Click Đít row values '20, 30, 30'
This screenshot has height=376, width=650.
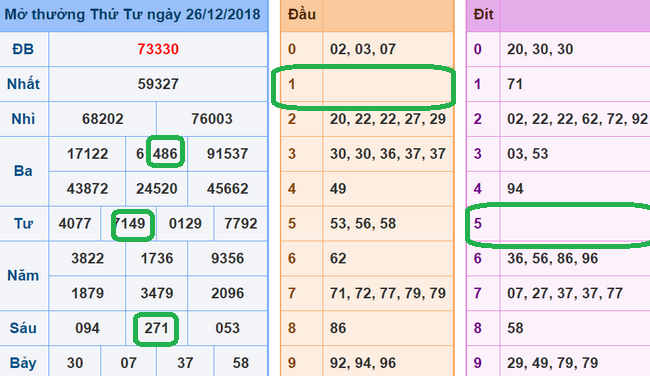coord(540,49)
